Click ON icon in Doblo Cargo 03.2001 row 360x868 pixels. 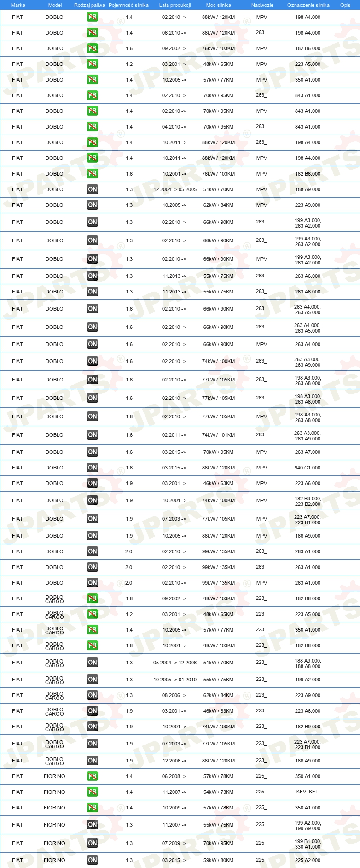coord(93,711)
